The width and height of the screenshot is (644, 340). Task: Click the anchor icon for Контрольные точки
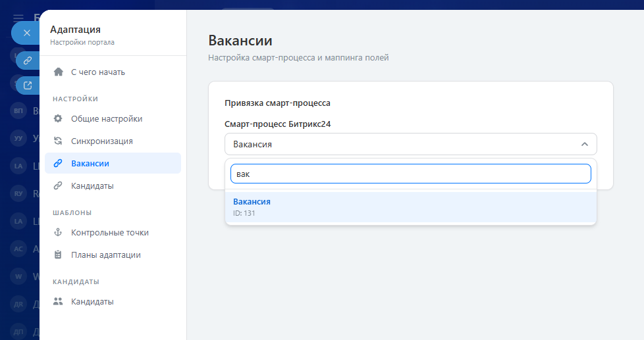click(58, 232)
